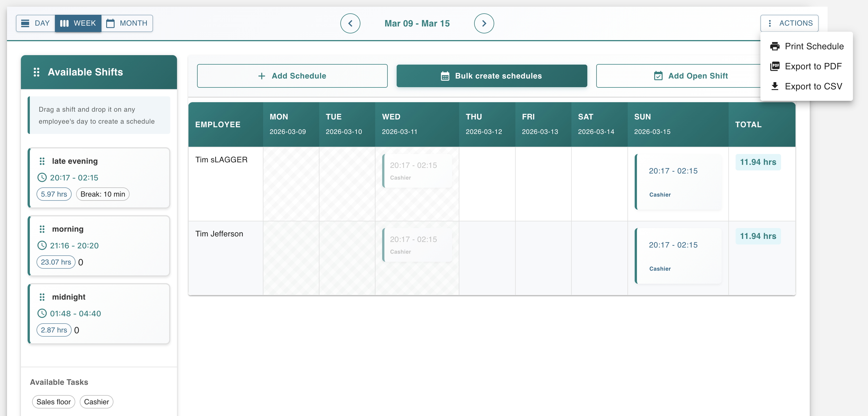Click the drag handle on midnight shift card
868x416 pixels.
[x=42, y=297]
